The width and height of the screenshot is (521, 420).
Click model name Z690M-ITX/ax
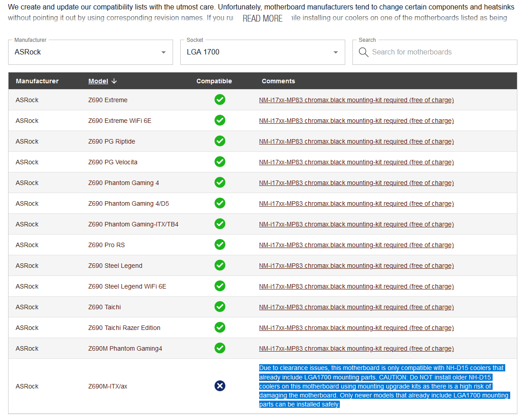click(108, 386)
